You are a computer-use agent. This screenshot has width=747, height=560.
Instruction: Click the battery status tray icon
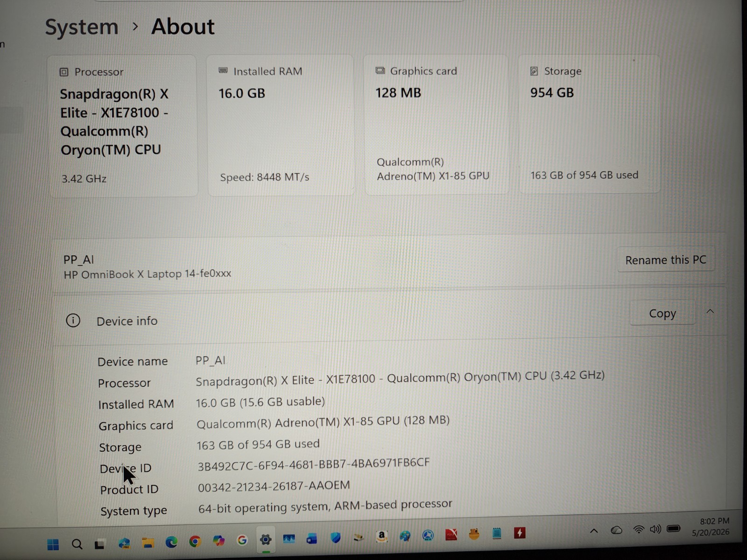(674, 529)
